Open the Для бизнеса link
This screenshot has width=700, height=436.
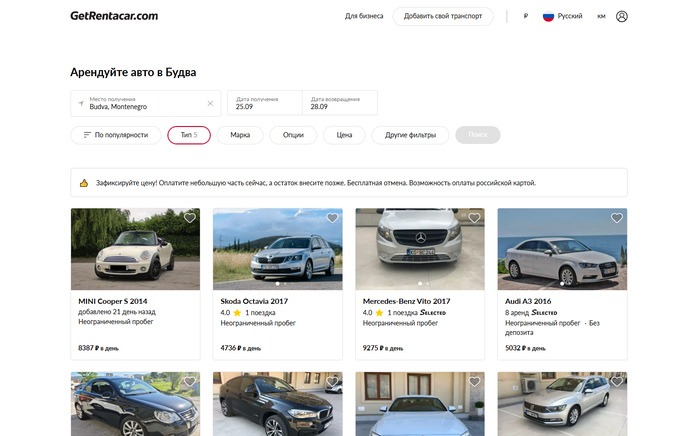click(x=364, y=16)
